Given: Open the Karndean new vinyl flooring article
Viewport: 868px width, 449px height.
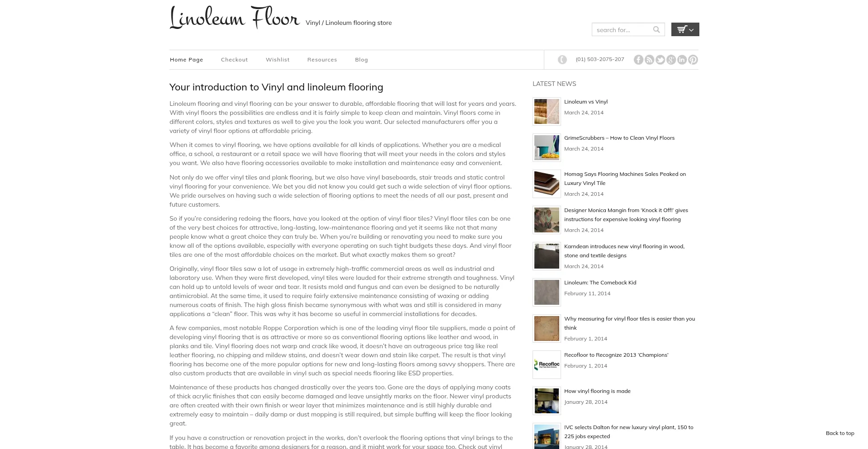Looking at the screenshot, I should pyautogui.click(x=624, y=251).
